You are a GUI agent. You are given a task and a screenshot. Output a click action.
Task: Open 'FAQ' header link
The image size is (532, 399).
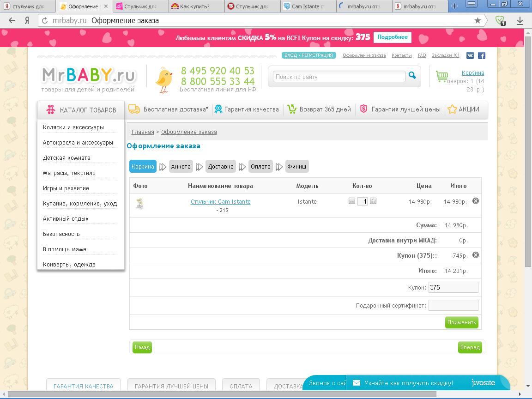click(x=422, y=55)
